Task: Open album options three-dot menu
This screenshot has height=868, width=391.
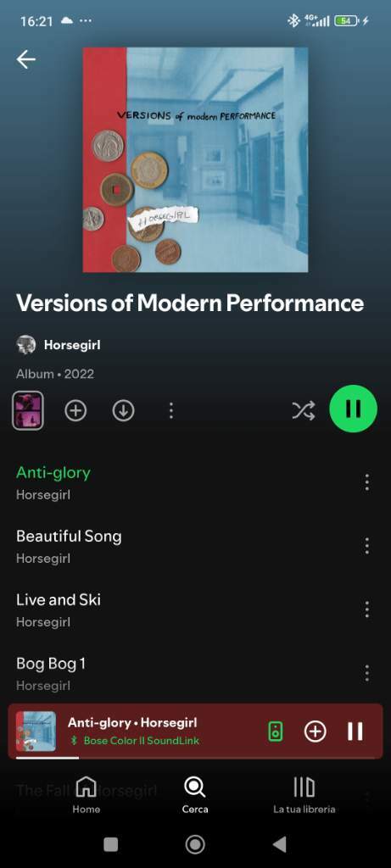Action: (x=171, y=411)
